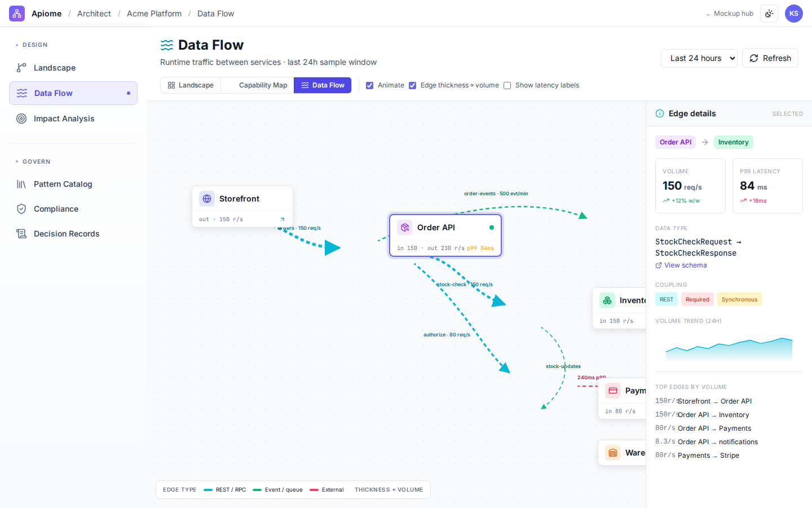
Task: Click the Compliance shield icon
Action: click(21, 209)
